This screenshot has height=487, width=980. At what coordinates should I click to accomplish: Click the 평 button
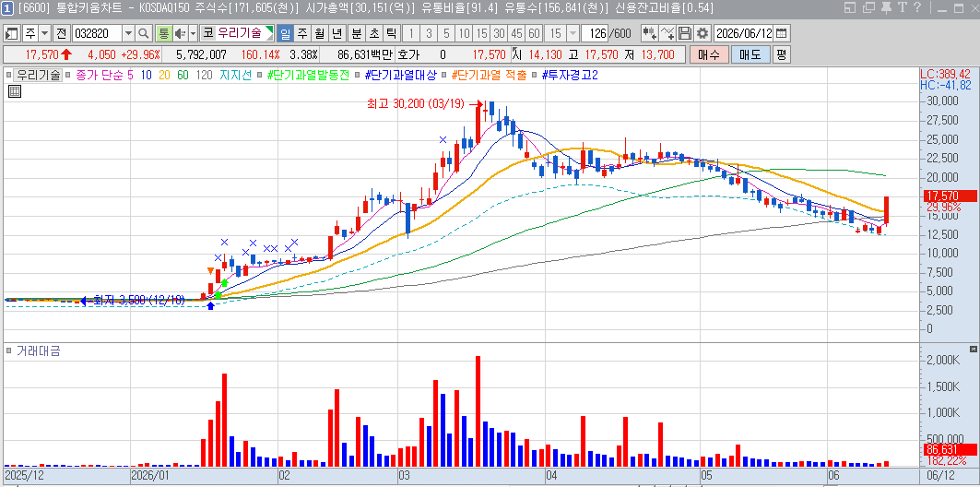click(781, 54)
